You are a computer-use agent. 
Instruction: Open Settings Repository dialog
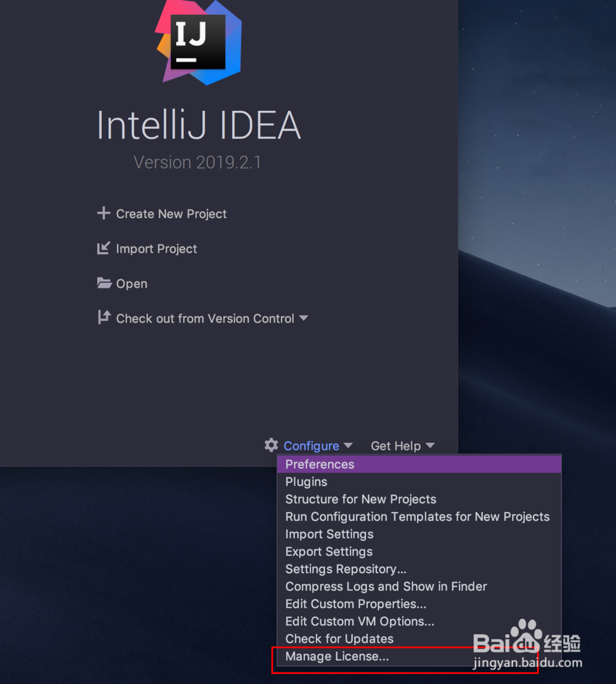(x=346, y=569)
